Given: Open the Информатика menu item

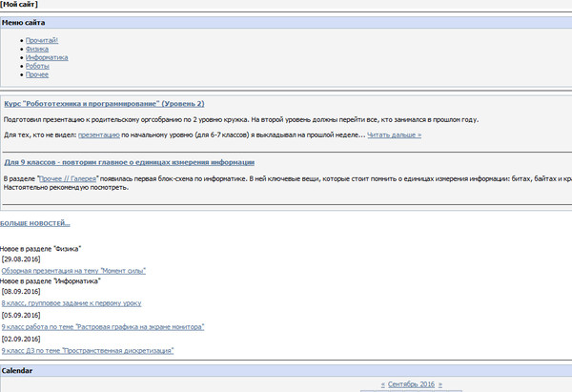Looking at the screenshot, I should (47, 57).
